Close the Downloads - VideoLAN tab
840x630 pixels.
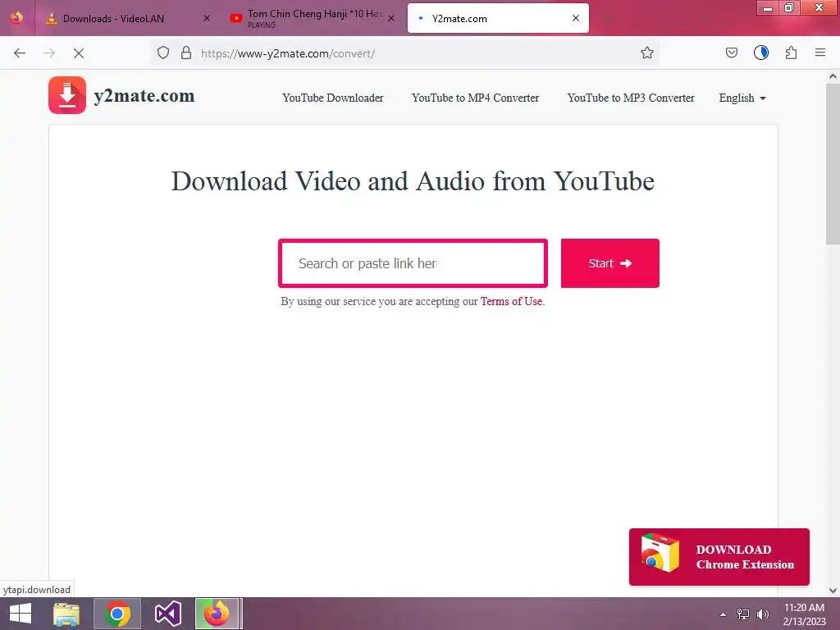pyautogui.click(x=207, y=18)
